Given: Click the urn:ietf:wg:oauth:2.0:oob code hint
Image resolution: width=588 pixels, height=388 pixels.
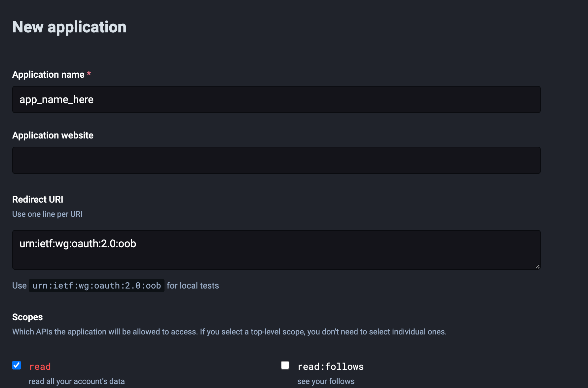Looking at the screenshot, I should point(96,286).
